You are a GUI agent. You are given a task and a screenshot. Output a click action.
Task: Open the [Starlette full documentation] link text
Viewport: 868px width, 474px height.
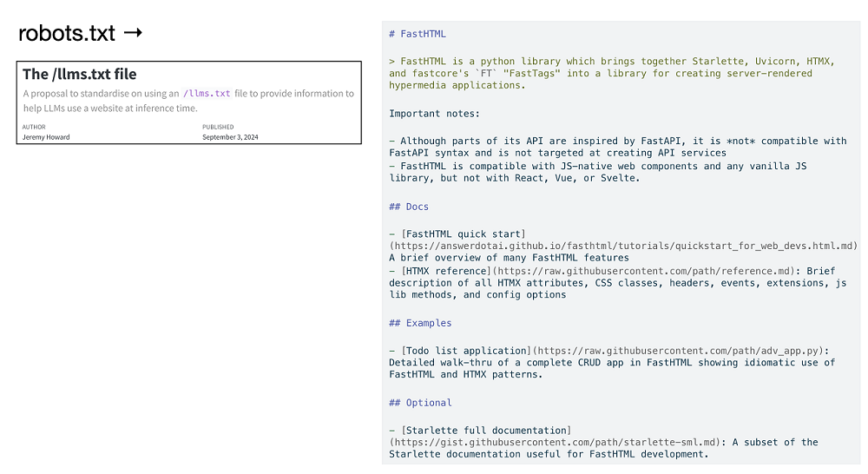point(485,431)
